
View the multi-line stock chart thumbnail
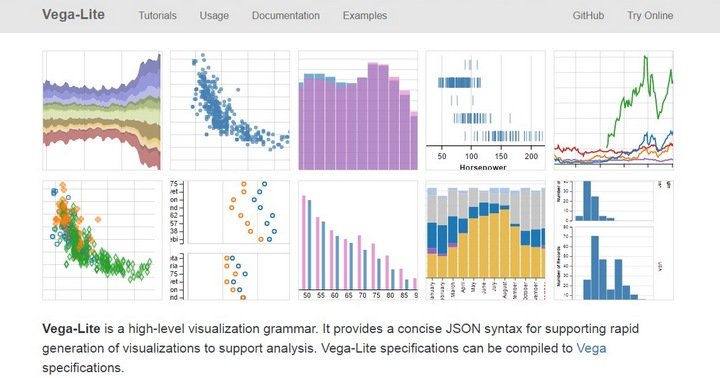click(614, 110)
